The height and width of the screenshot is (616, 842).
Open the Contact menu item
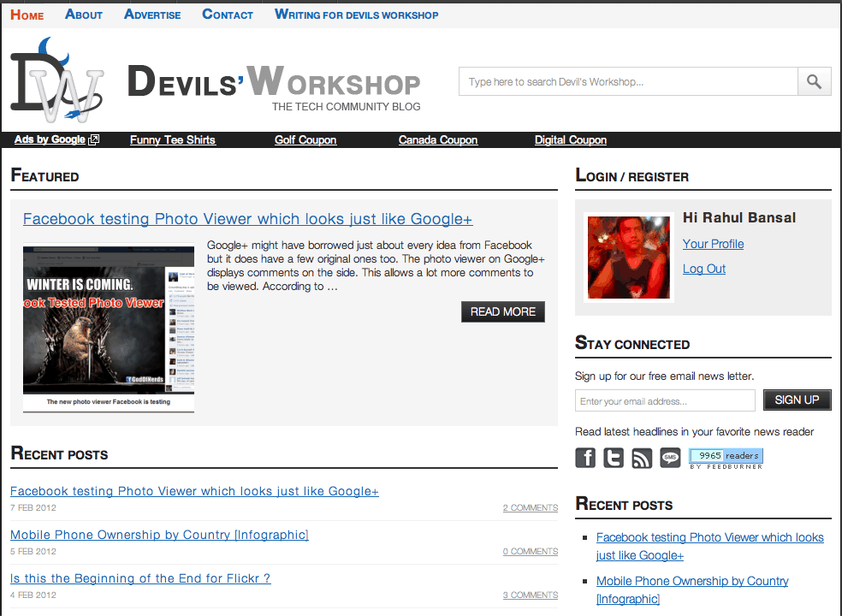pos(228,15)
